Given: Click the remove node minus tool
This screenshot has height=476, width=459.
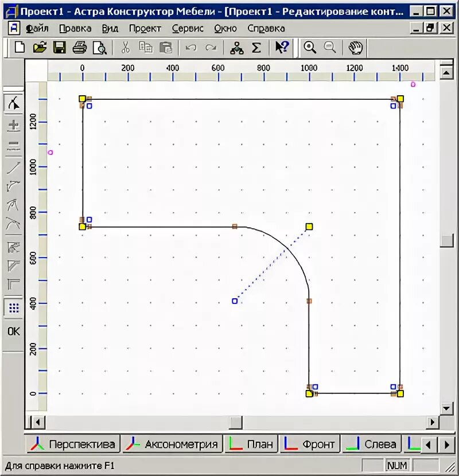Looking at the screenshot, I should point(13,145).
